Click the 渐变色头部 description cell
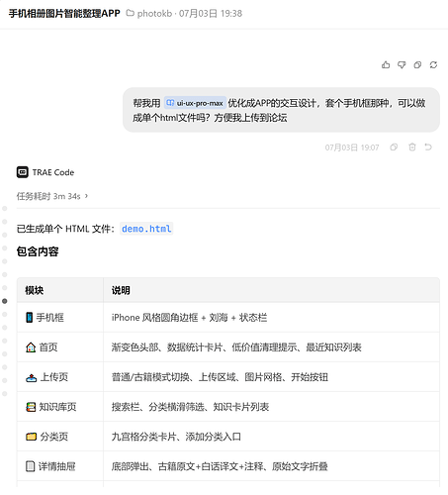Image resolution: width=448 pixels, height=495 pixels. [x=271, y=347]
